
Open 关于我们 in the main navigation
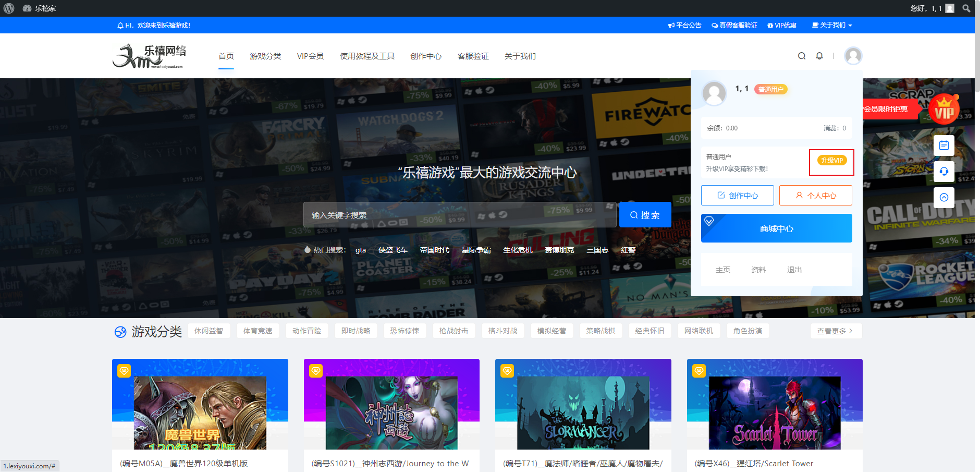[x=520, y=56]
